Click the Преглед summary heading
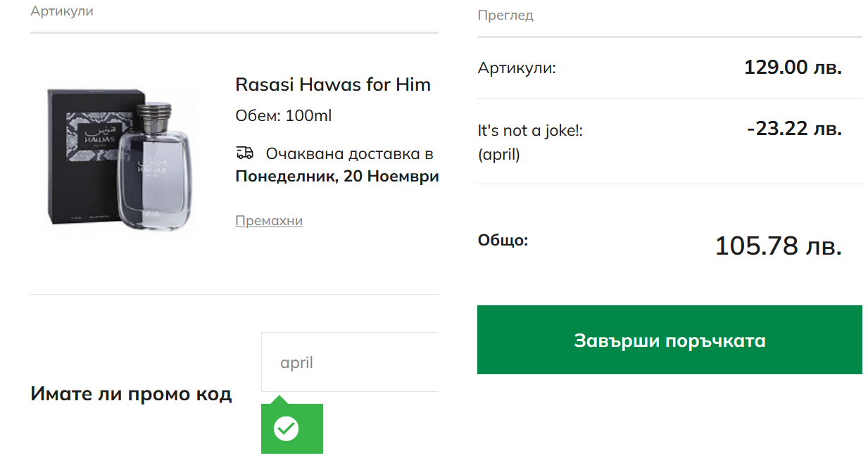Image resolution: width=868 pixels, height=465 pixels. (505, 15)
